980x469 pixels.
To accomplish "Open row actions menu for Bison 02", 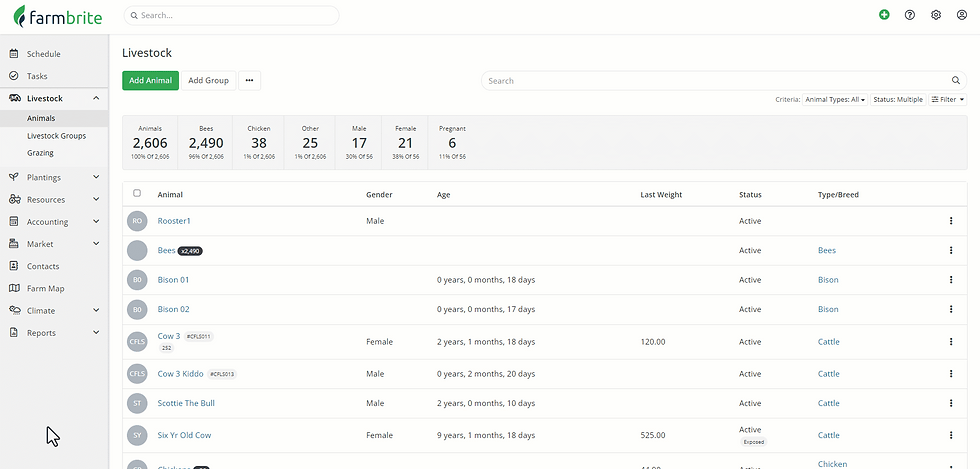I will 951,309.
